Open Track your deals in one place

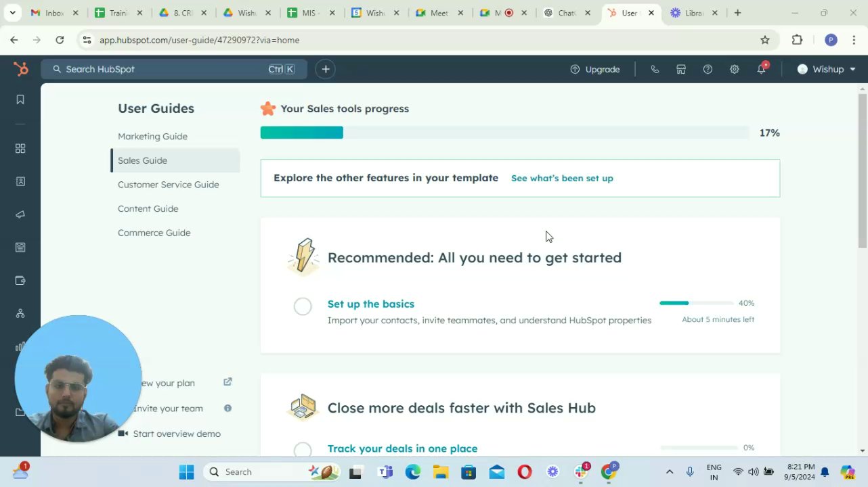[402, 448]
